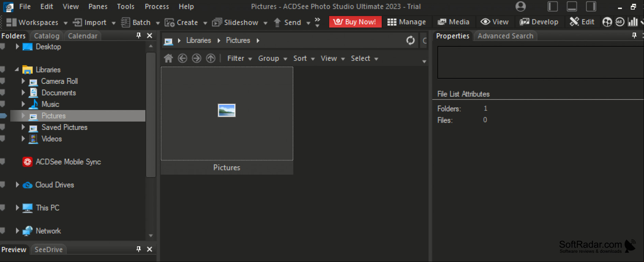Select the Pictures folder thumbnail

[x=227, y=121]
